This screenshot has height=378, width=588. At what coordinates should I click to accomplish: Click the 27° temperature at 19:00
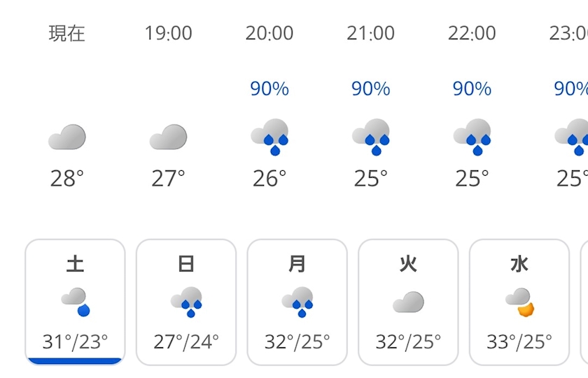(x=168, y=178)
